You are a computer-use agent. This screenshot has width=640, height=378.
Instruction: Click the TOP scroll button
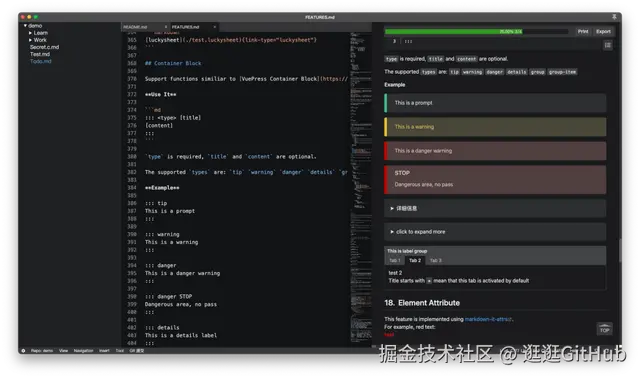[x=604, y=329]
